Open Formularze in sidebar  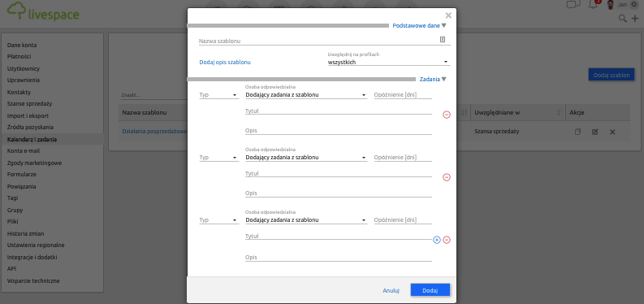coord(21,175)
